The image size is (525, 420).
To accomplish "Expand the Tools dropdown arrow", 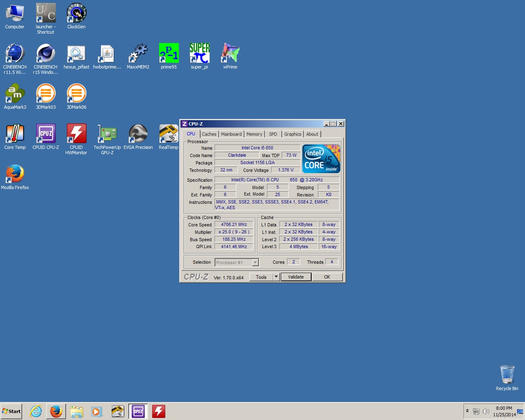I will (276, 277).
